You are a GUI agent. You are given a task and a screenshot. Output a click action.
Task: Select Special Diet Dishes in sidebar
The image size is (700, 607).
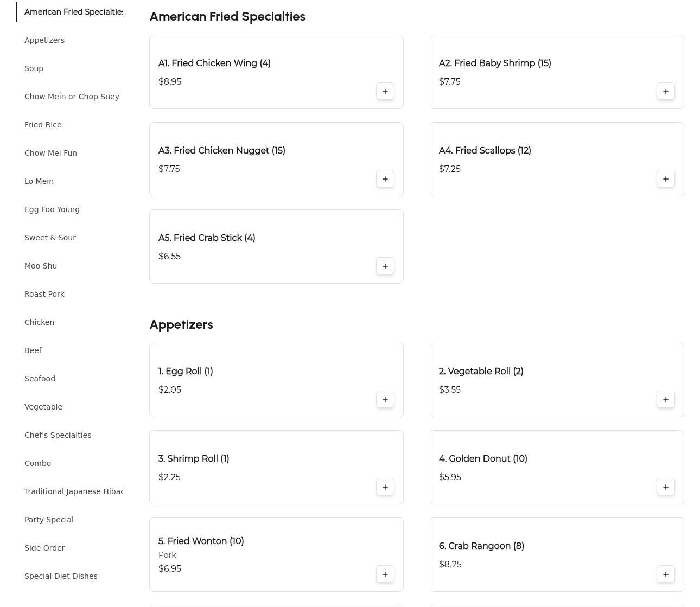click(61, 576)
